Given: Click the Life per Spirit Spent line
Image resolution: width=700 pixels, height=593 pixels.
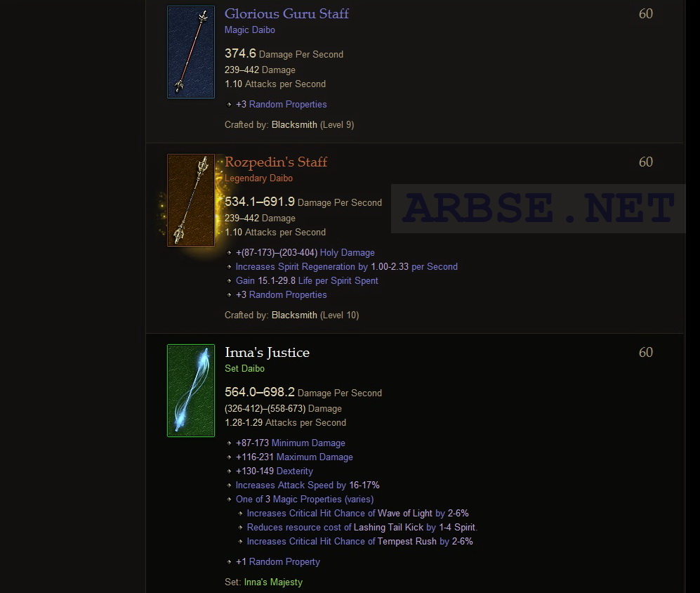Looking at the screenshot, I should pos(307,280).
